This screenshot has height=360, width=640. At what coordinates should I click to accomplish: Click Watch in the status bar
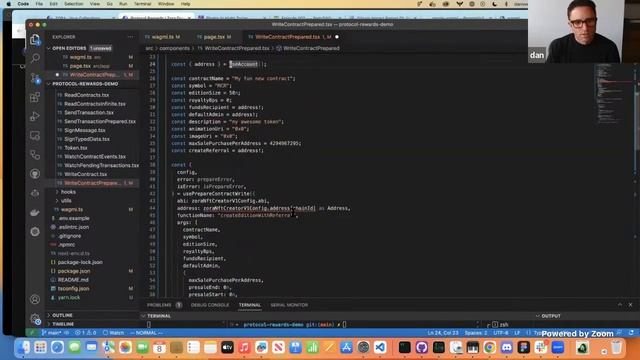pos(113,333)
